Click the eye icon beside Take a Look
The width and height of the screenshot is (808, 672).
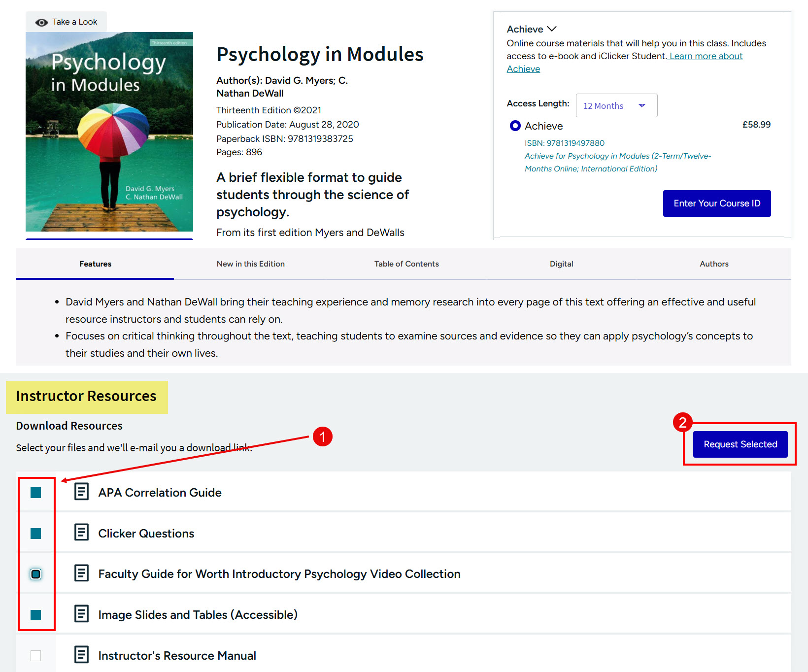pyautogui.click(x=41, y=22)
